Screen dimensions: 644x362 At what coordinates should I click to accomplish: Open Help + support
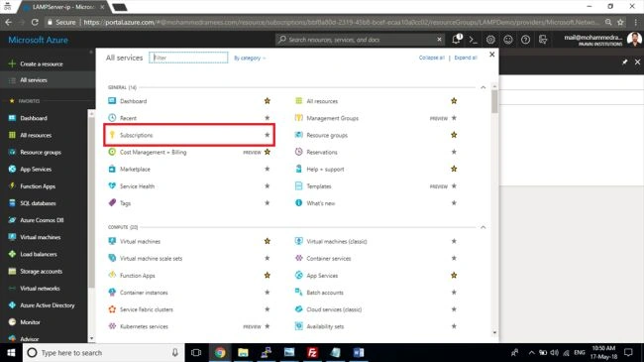[325, 169]
